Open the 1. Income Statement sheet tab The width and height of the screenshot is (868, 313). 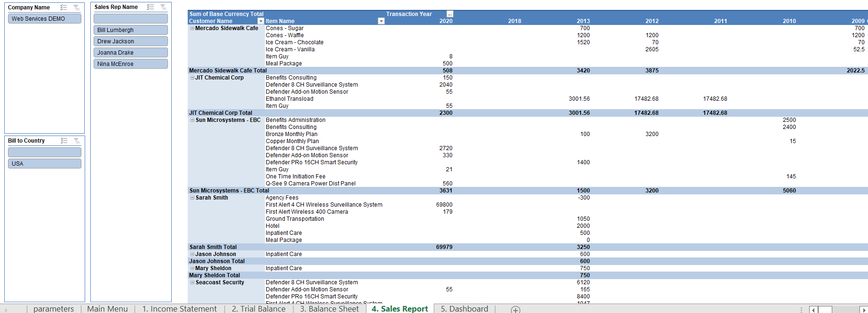tap(179, 309)
